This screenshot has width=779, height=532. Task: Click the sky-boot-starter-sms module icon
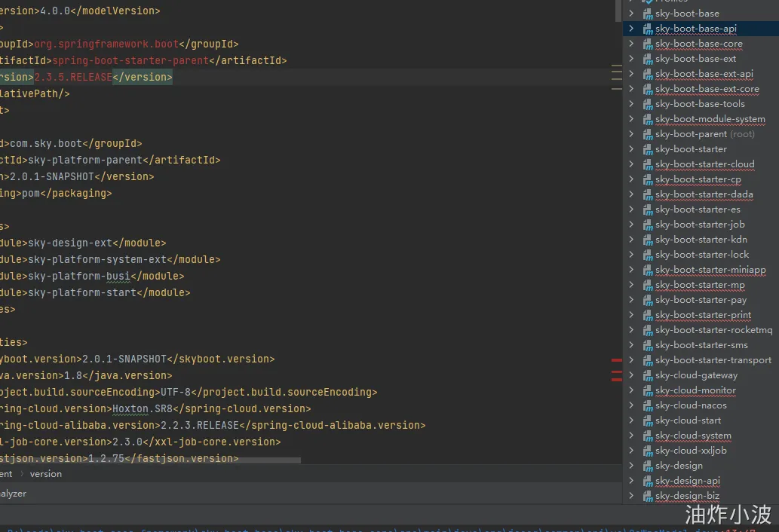pos(647,345)
